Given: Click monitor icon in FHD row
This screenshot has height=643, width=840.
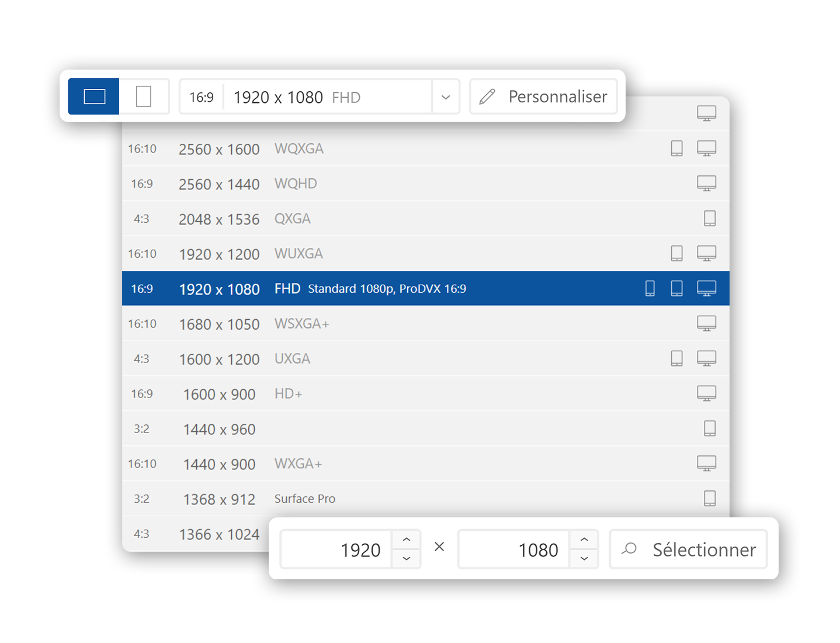Looking at the screenshot, I should click(707, 288).
